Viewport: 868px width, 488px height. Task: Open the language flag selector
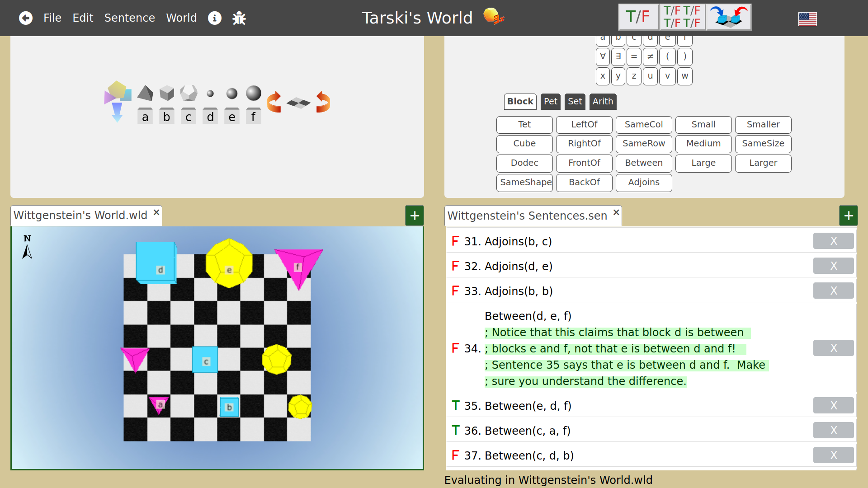807,19
